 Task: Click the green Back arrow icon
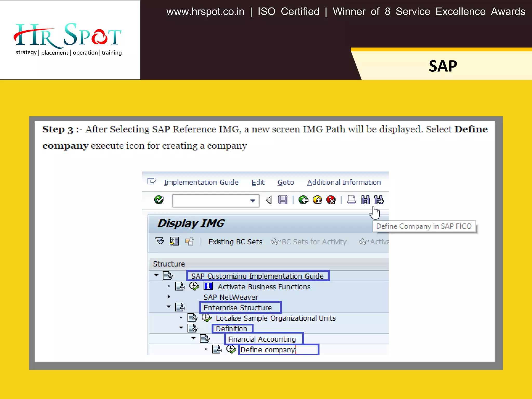tap(303, 200)
